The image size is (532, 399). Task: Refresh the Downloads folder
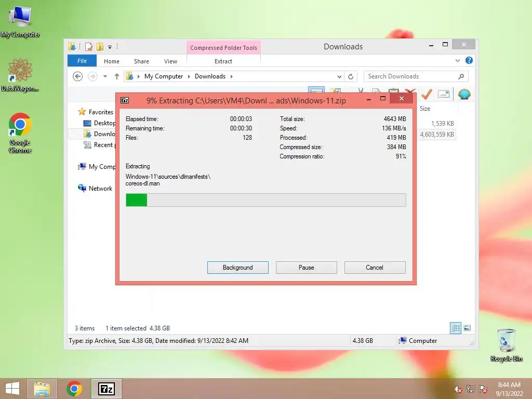pyautogui.click(x=351, y=77)
